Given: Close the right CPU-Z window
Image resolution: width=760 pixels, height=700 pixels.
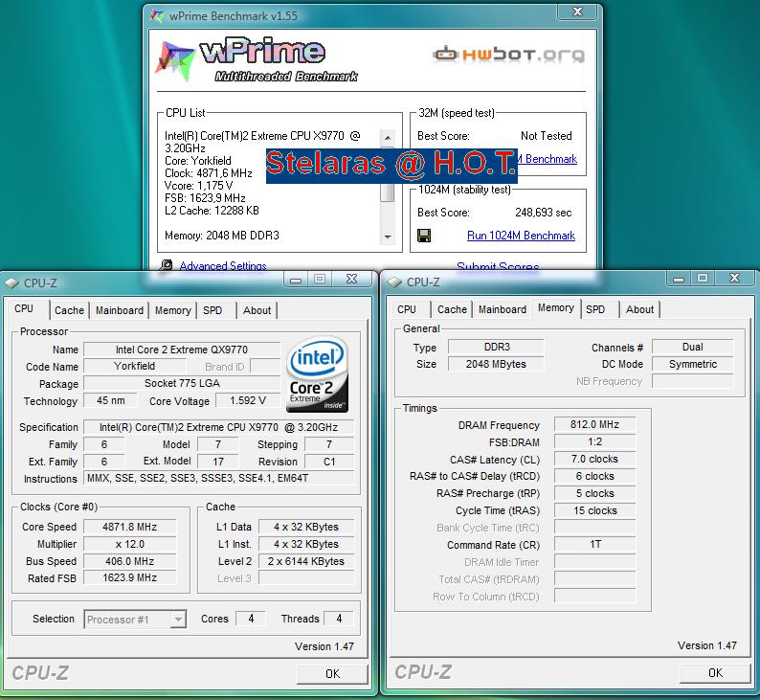Looking at the screenshot, I should [x=735, y=278].
